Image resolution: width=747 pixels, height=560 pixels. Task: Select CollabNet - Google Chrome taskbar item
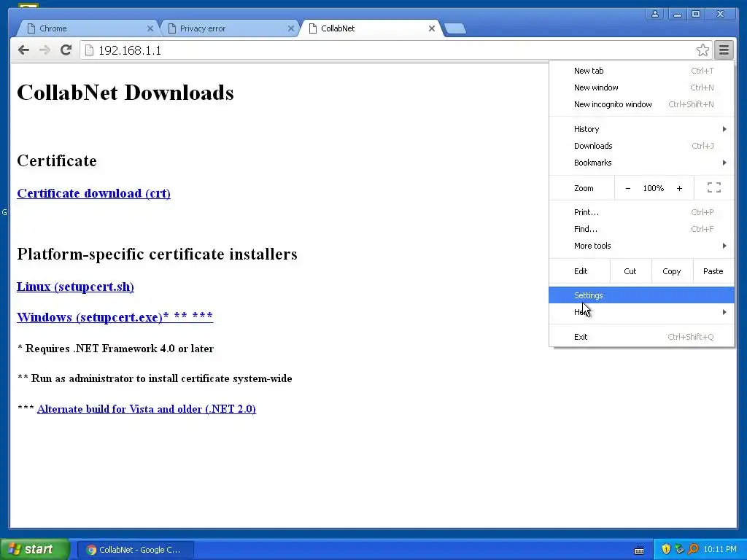coord(135,550)
